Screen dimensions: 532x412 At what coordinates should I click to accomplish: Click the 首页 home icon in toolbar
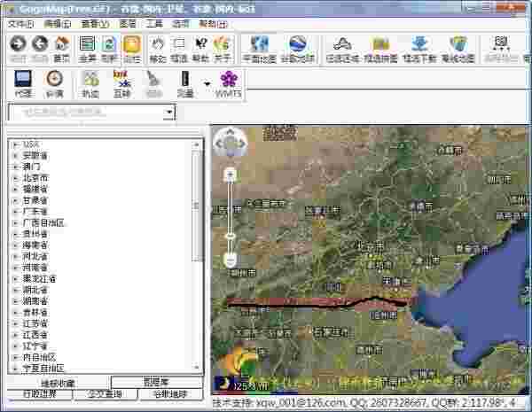(x=61, y=45)
